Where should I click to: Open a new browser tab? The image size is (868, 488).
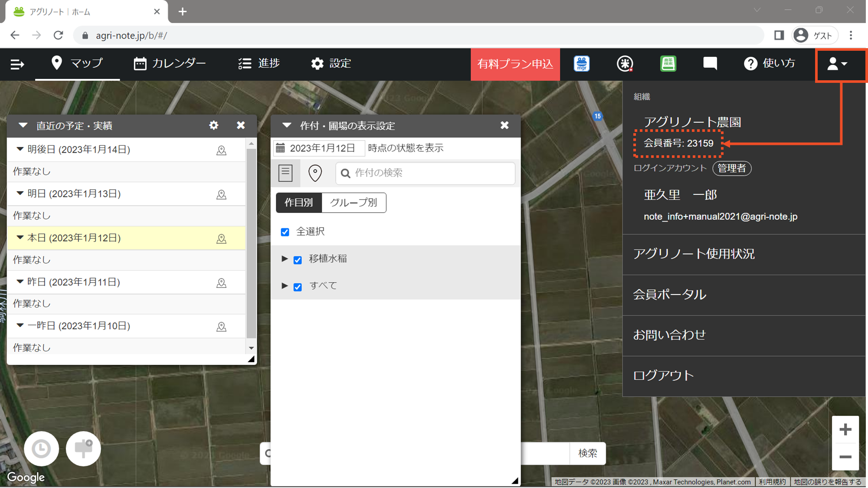point(183,12)
